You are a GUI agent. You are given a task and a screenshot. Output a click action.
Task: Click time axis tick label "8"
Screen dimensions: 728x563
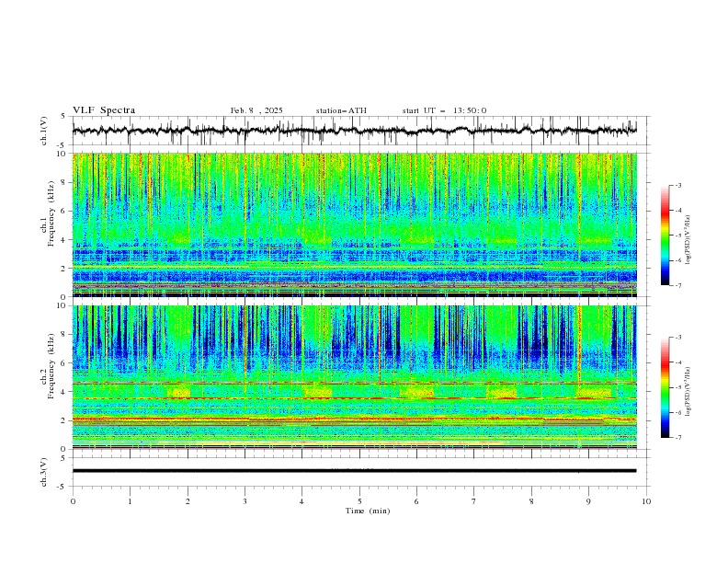(531, 501)
